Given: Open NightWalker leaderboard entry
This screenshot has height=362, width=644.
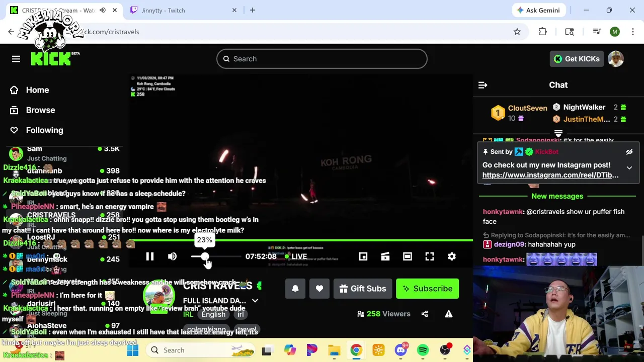Looking at the screenshot, I should click(x=589, y=107).
